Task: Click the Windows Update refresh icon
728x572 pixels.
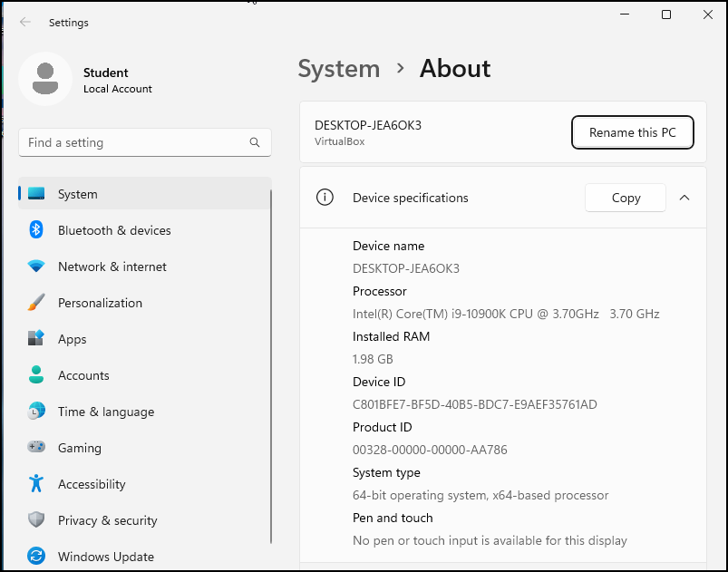Action: [36, 556]
